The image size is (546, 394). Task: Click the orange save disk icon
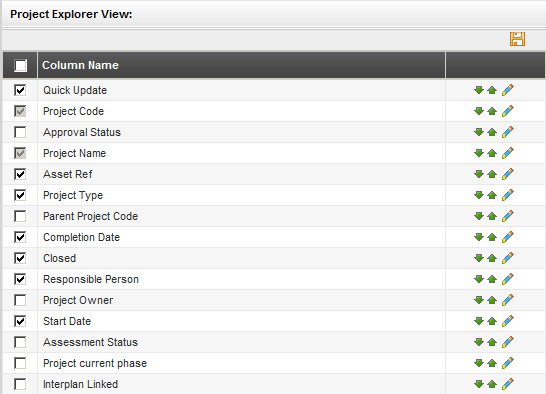pos(517,39)
